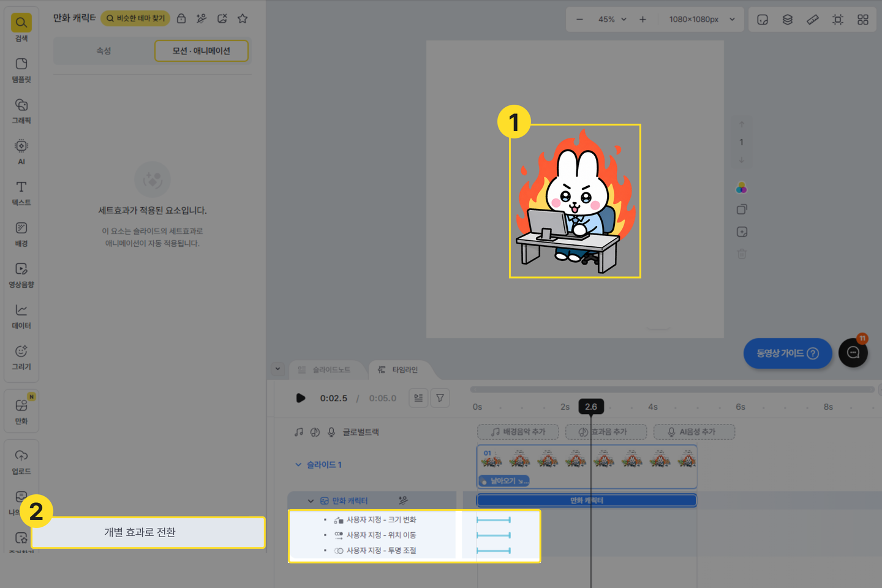Open the 45% zoom level dropdown
Image resolution: width=882 pixels, height=588 pixels.
pos(612,20)
